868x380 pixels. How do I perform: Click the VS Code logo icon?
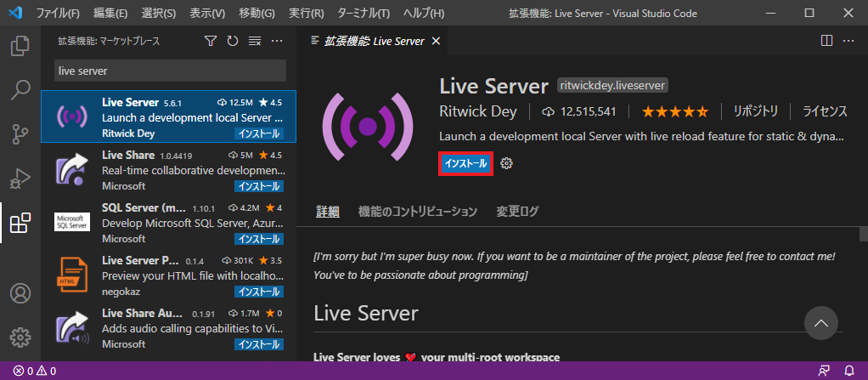pyautogui.click(x=15, y=13)
